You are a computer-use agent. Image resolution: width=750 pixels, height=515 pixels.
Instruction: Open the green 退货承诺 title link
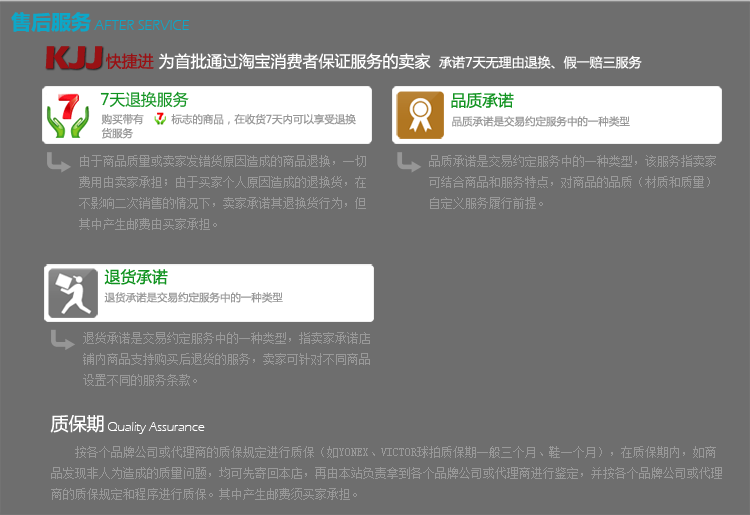[136, 278]
